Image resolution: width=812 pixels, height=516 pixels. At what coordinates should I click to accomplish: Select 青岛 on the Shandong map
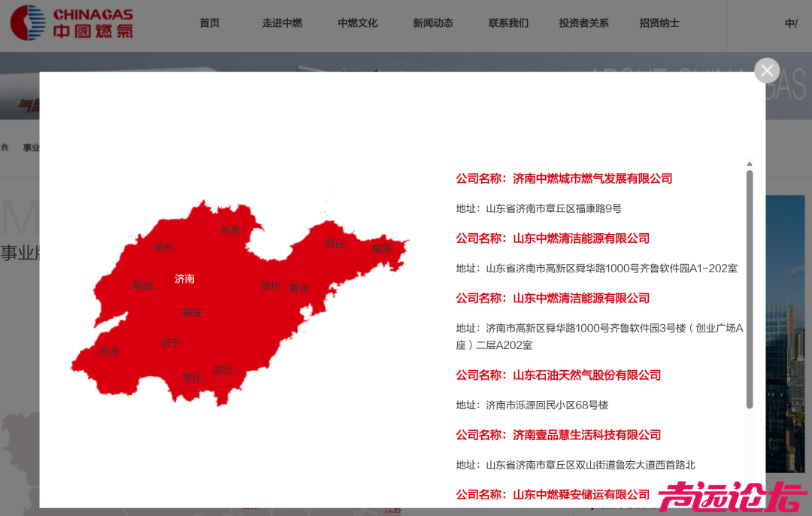(x=298, y=287)
